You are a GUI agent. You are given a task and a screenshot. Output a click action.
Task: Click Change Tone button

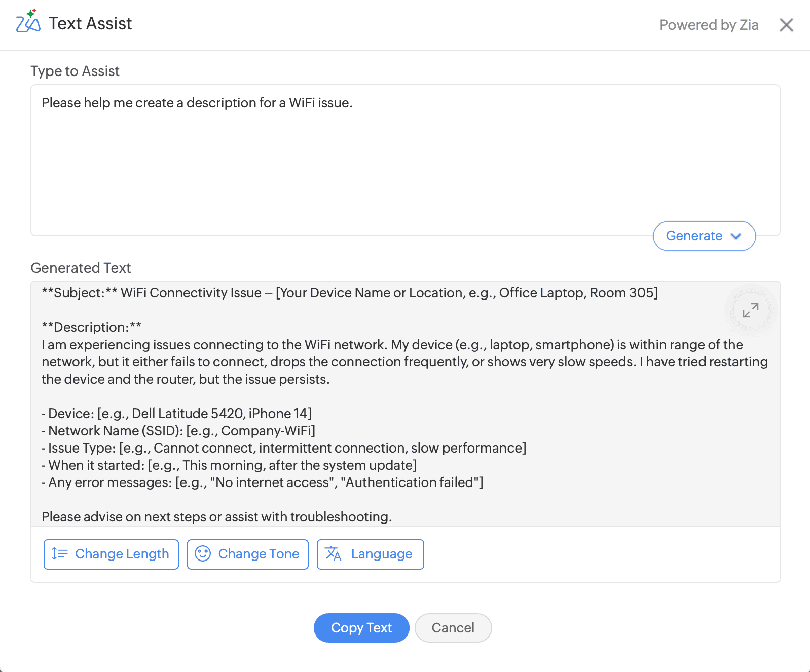pos(248,554)
